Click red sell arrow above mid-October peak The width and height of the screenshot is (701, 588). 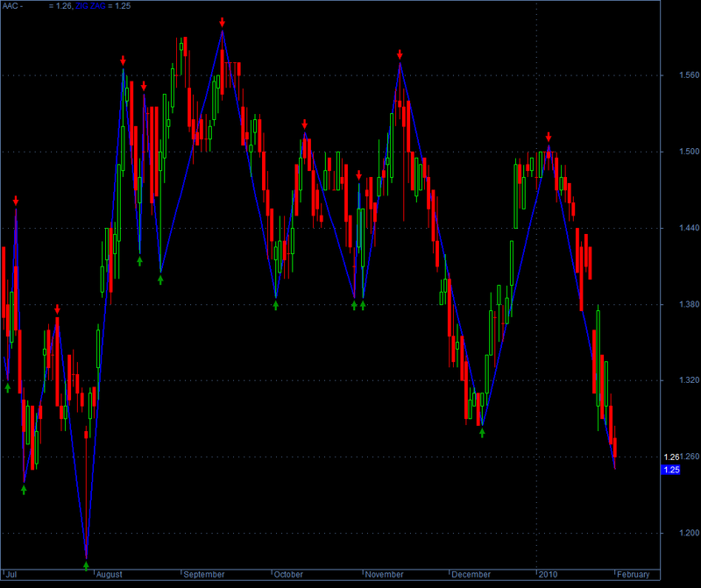[x=304, y=124]
